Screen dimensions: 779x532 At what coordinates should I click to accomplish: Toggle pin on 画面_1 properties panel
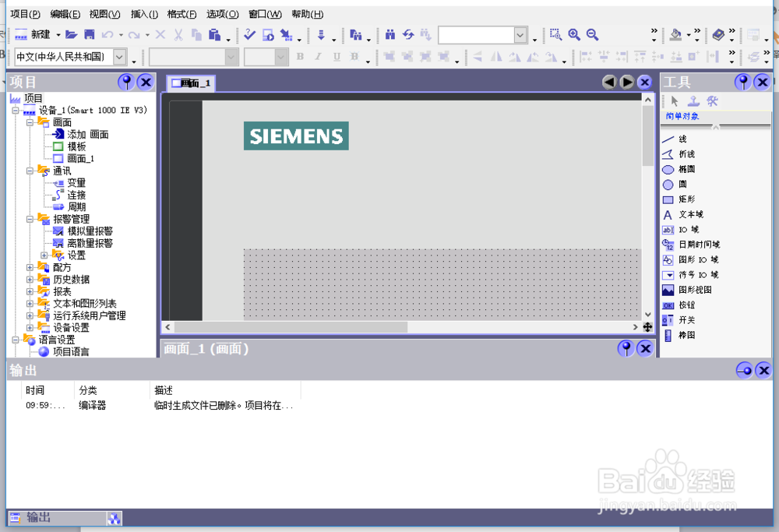pos(626,349)
